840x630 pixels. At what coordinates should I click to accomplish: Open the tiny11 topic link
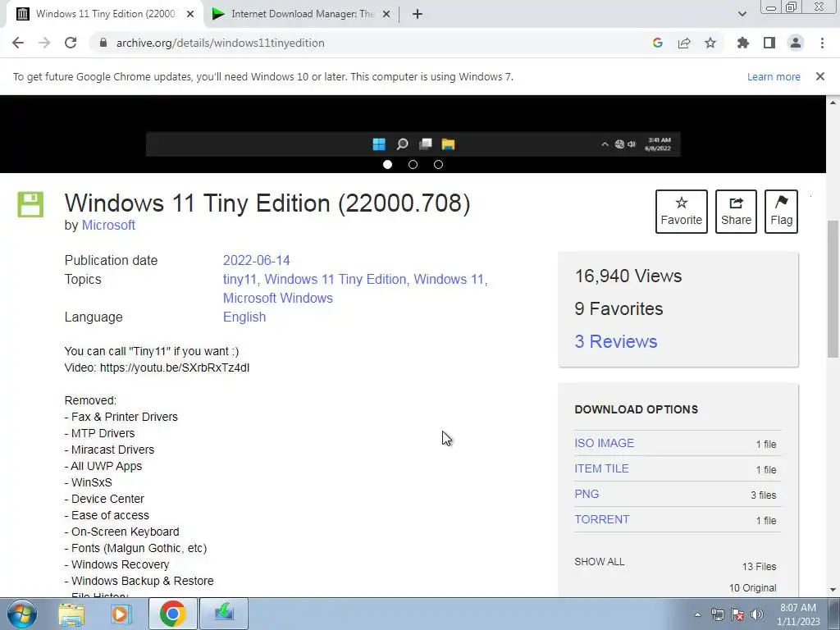point(240,279)
